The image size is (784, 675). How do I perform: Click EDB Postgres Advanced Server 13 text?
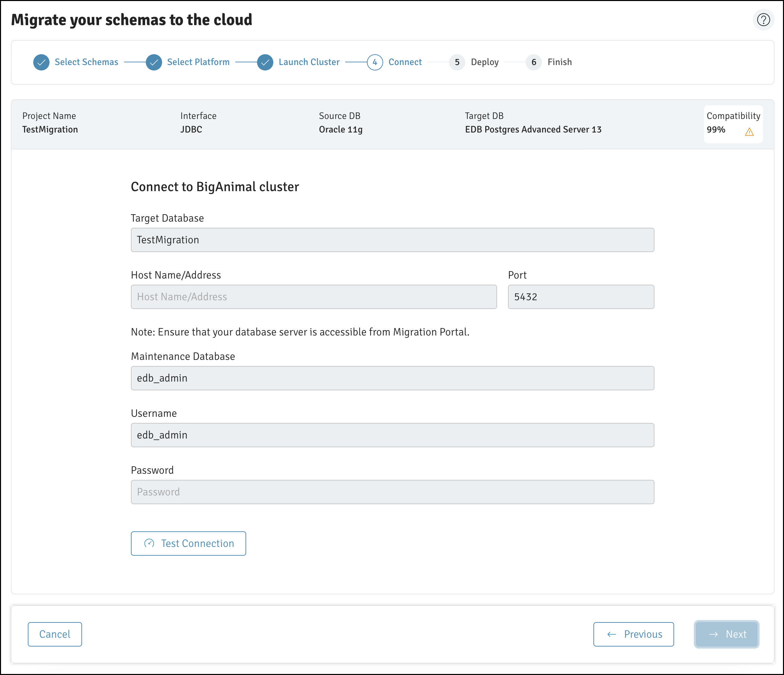click(x=533, y=130)
